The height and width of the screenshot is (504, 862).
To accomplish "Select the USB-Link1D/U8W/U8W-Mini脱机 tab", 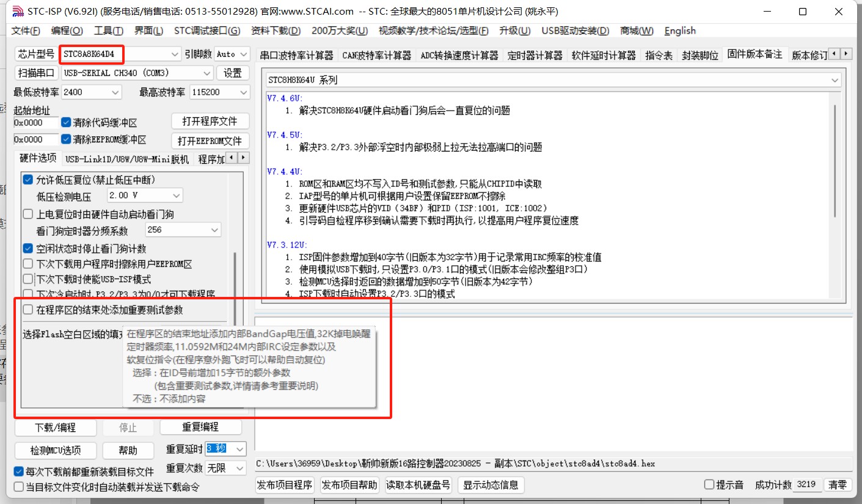I will (127, 159).
